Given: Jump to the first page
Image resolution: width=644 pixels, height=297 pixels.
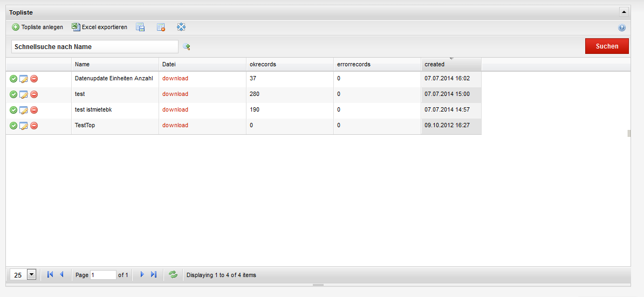Looking at the screenshot, I should pyautogui.click(x=50, y=275).
